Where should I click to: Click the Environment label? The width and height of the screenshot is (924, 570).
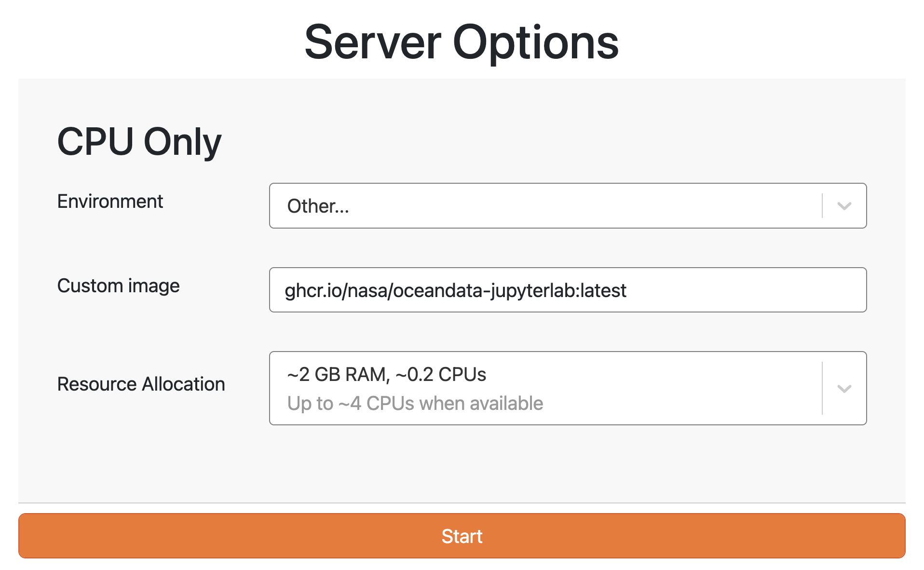110,201
